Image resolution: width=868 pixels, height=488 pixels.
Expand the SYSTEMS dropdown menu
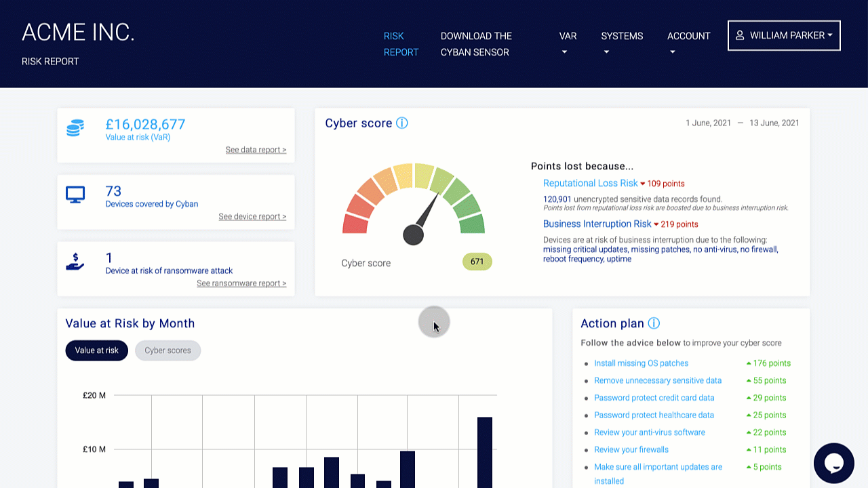coord(622,43)
